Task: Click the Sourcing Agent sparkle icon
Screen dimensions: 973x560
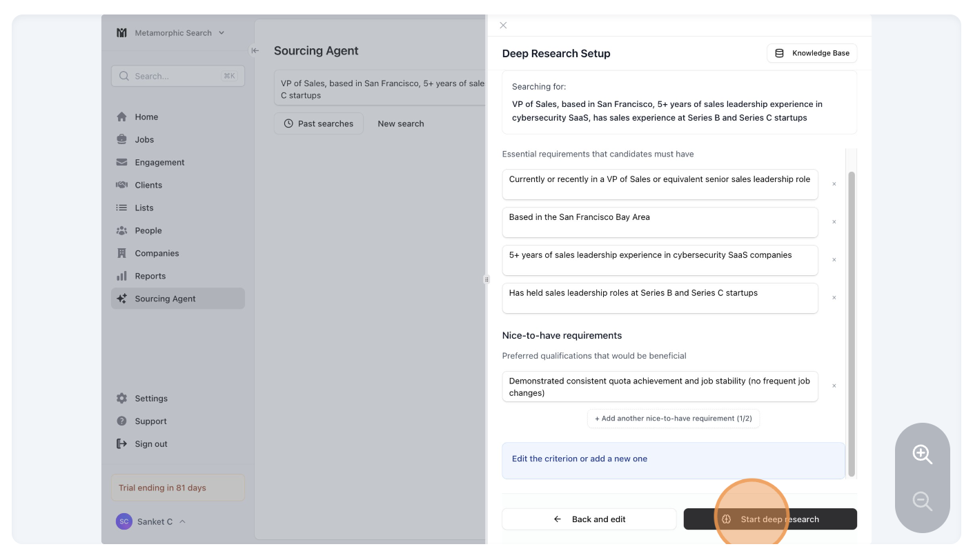Action: (121, 299)
